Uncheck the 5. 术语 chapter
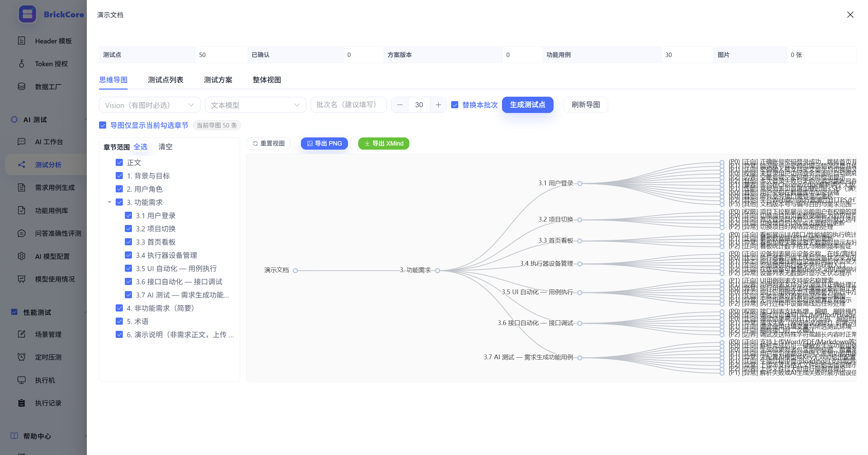Viewport: 868px width, 455px height. [119, 321]
